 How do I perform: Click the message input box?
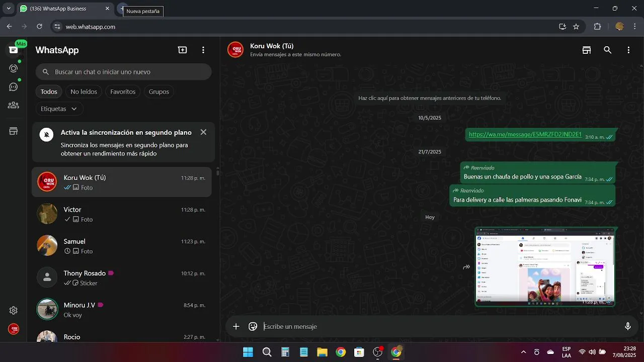coord(440,326)
